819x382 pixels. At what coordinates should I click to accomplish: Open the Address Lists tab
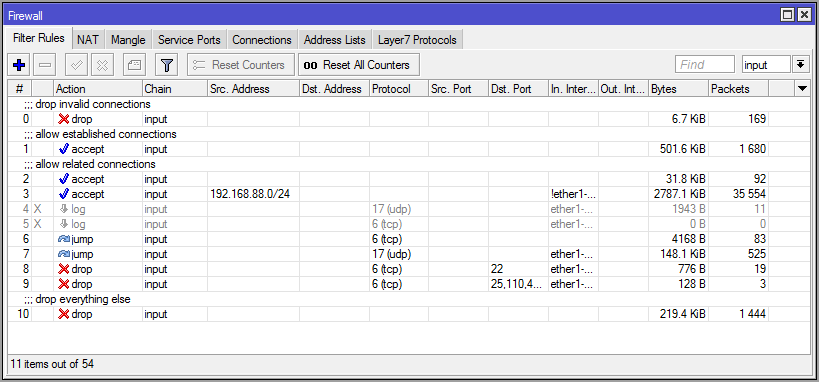coord(335,40)
